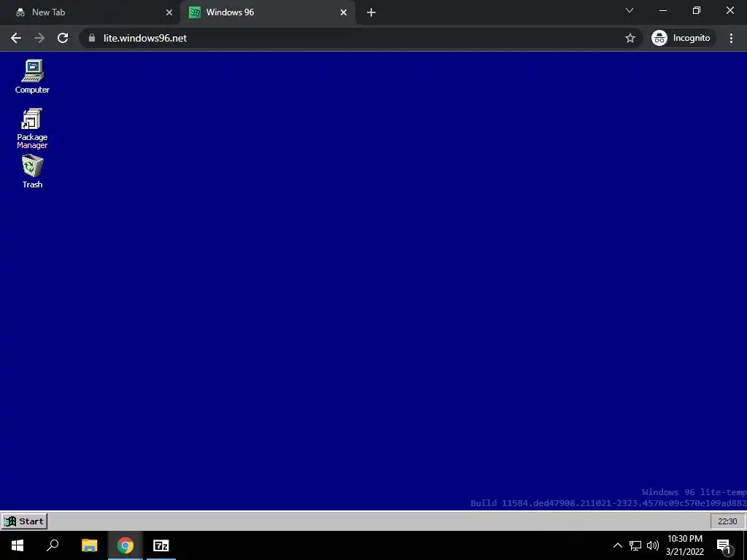
Task: Close the New Tab tab
Action: pyautogui.click(x=169, y=12)
